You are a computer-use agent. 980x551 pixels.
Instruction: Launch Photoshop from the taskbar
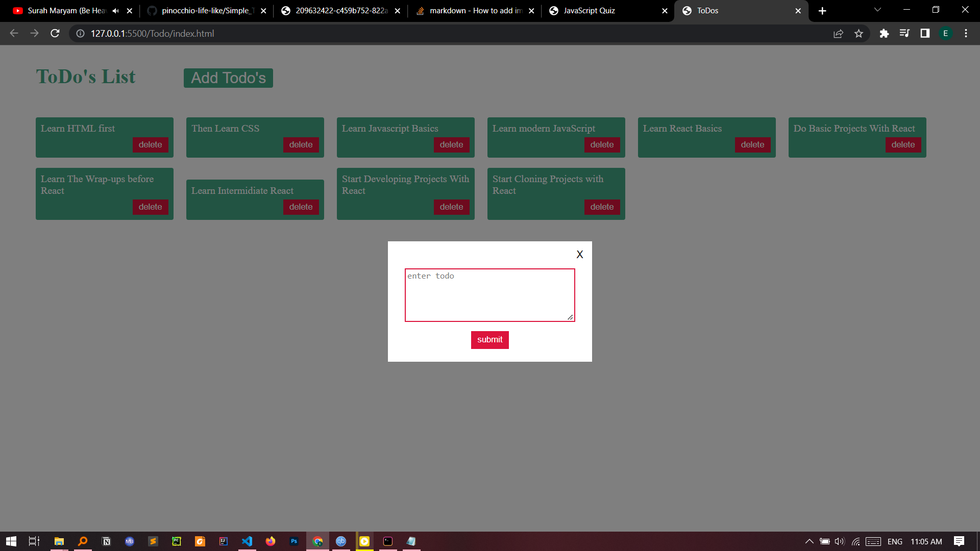[x=294, y=541]
